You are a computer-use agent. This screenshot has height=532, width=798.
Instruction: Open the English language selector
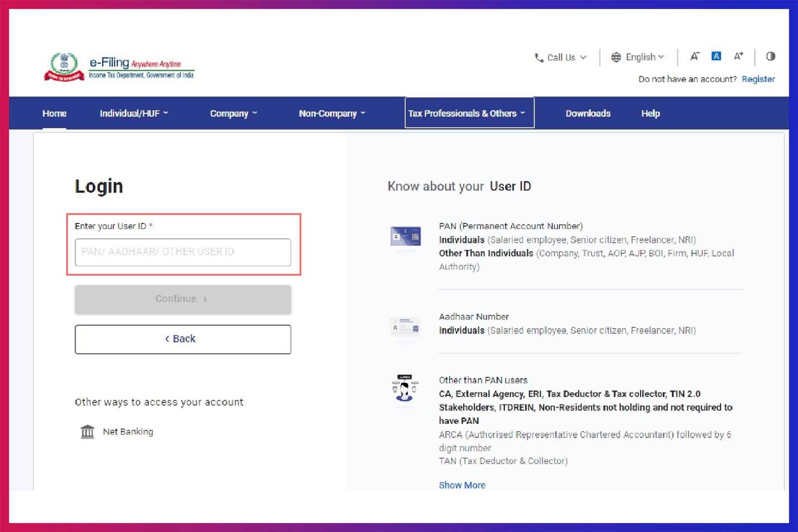coord(641,57)
